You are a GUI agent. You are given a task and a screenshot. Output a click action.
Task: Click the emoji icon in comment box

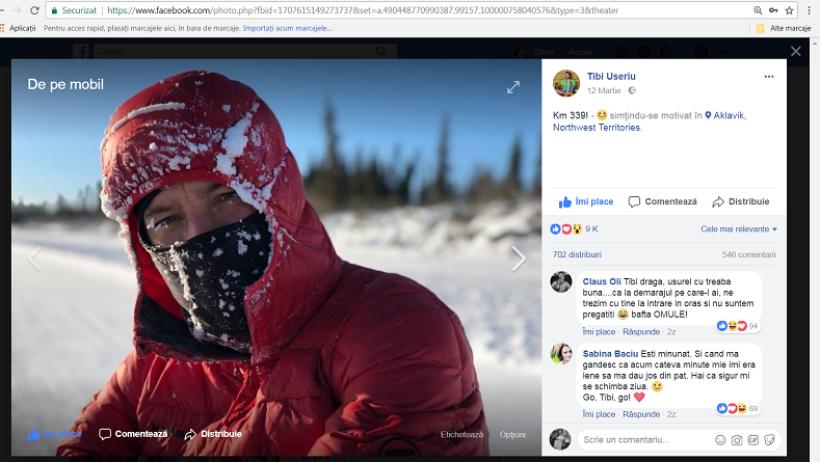720,439
